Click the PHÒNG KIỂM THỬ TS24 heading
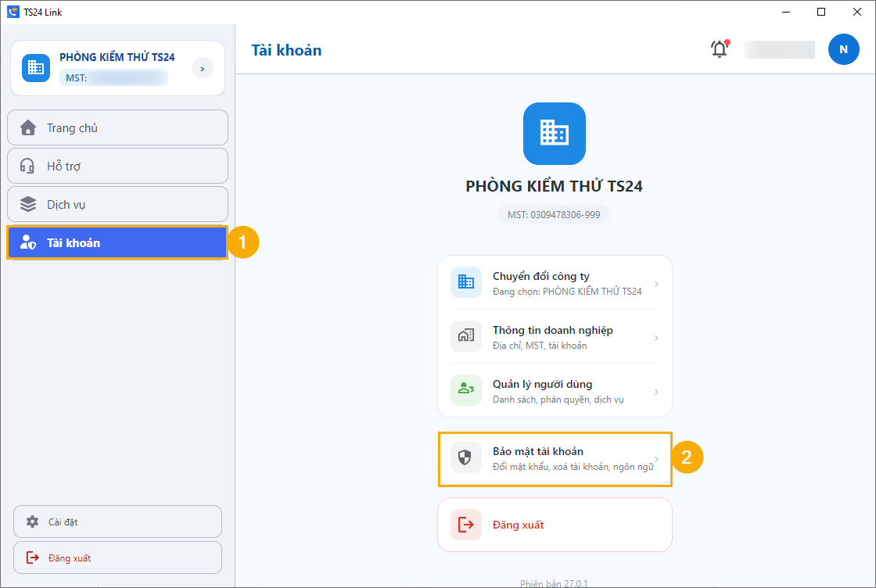This screenshot has height=588, width=876. tap(555, 186)
